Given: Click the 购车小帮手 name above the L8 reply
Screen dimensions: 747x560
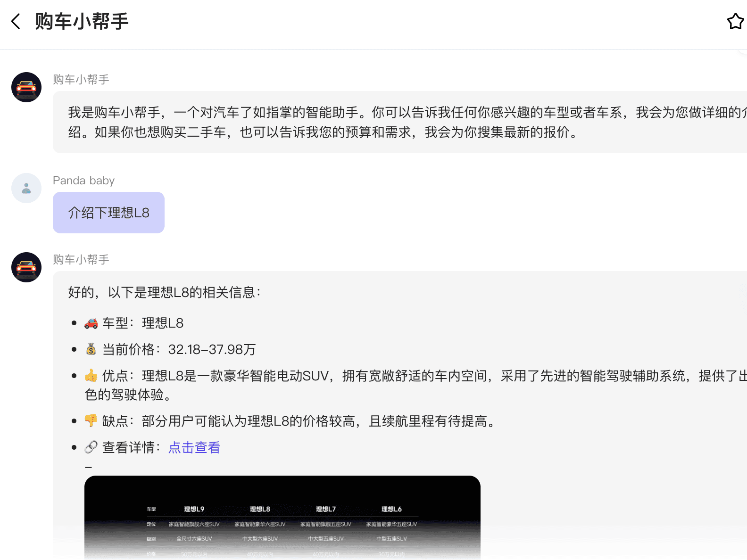Looking at the screenshot, I should 81,260.
